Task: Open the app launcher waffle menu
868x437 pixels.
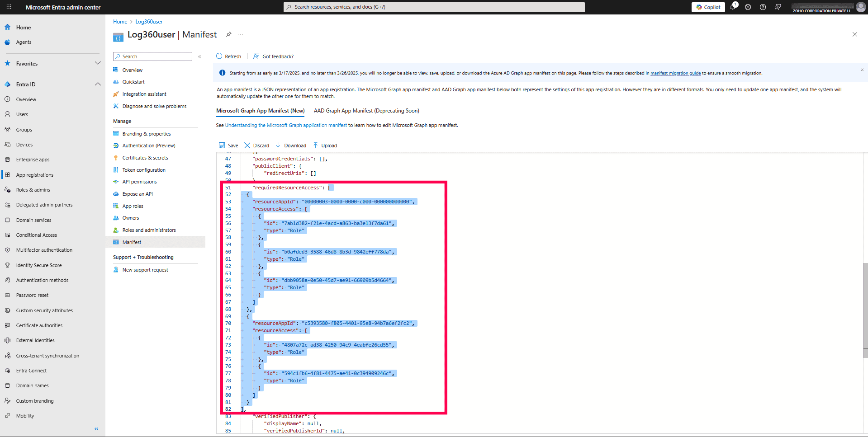Action: 8,7
